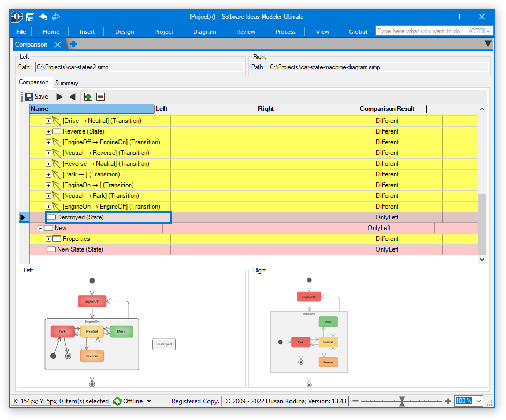Add a new tab with the plus icon
Viewport: 506px width, 420px height.
pyautogui.click(x=73, y=44)
